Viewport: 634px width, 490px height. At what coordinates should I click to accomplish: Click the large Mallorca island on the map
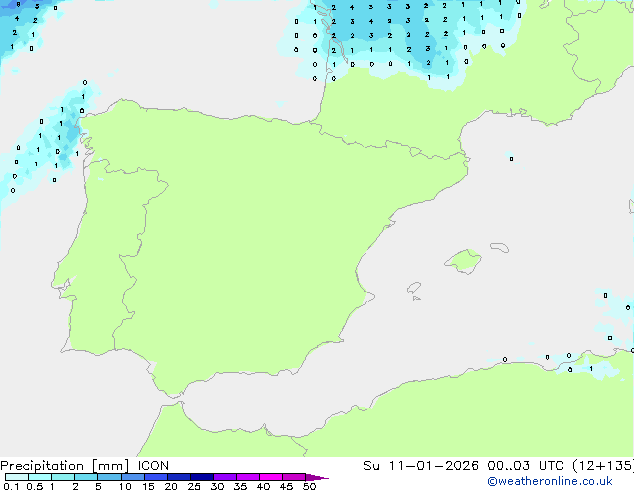click(x=463, y=261)
